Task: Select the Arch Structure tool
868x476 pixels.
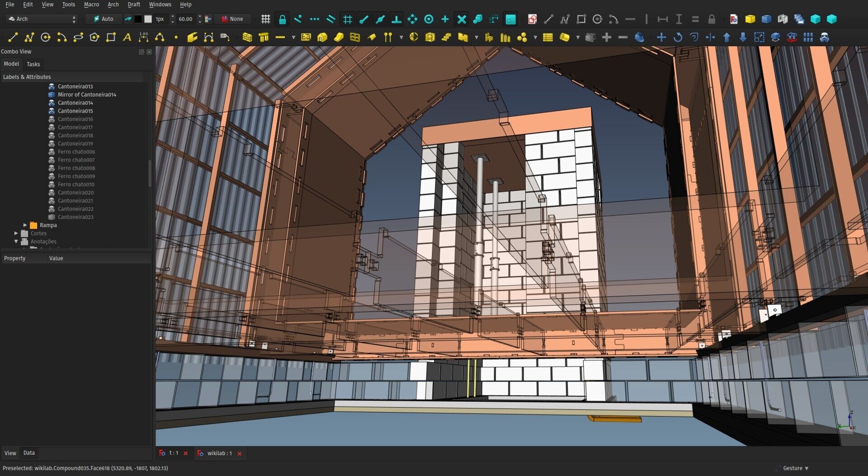Action: (x=264, y=38)
